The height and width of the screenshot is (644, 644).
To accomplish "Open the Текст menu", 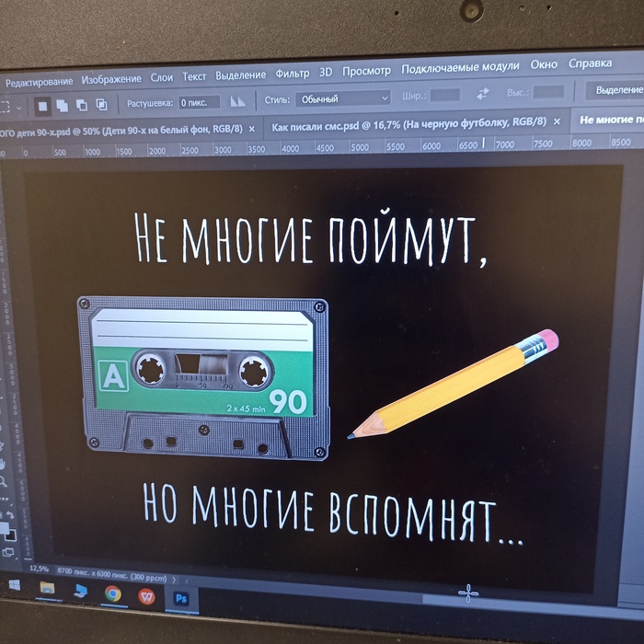I will [x=194, y=76].
